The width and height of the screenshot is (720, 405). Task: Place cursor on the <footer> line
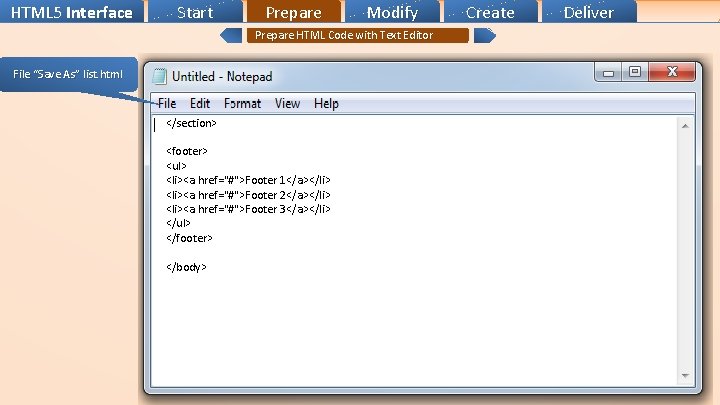click(x=187, y=151)
